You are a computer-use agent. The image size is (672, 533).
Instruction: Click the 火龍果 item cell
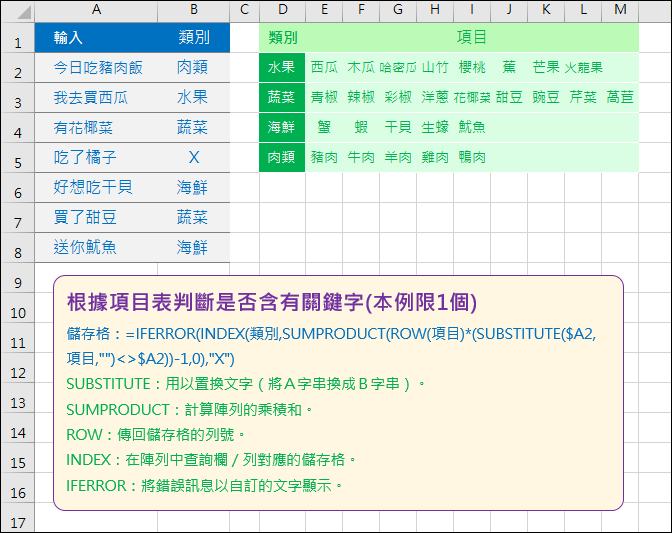click(x=583, y=68)
